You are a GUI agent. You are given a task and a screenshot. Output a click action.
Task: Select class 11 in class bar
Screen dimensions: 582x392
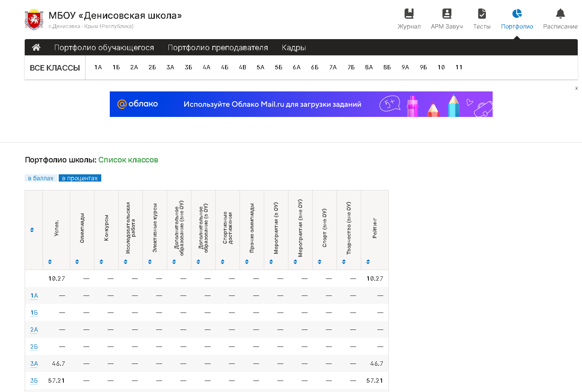click(x=459, y=67)
